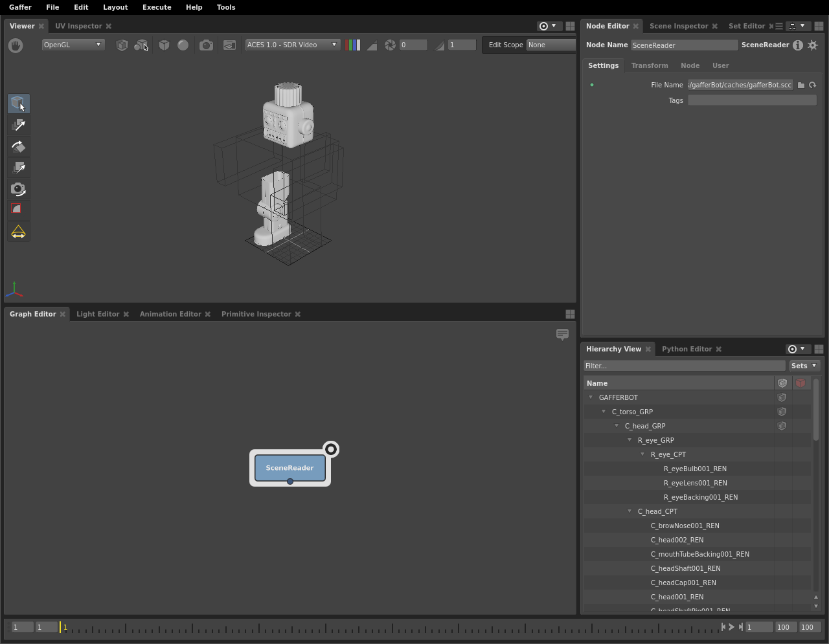Open the User tab in Node Editor
This screenshot has height=644, width=829.
[x=720, y=65]
